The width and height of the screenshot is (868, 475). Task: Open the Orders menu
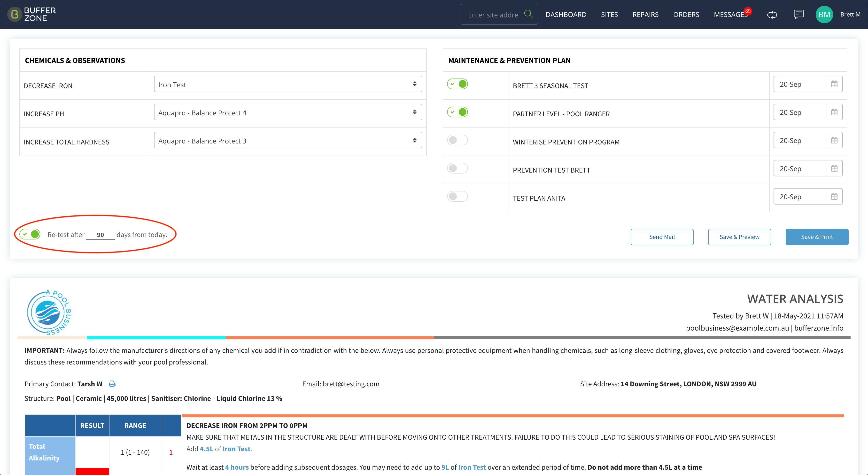[686, 15]
